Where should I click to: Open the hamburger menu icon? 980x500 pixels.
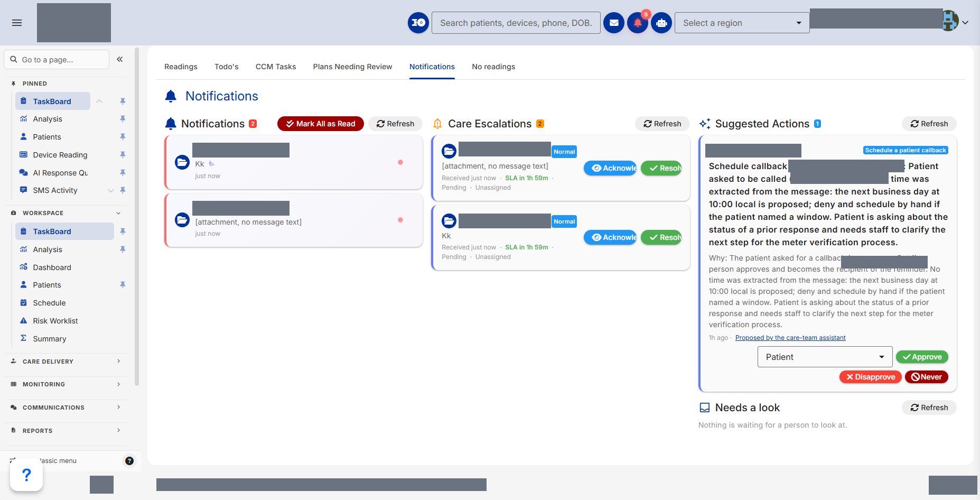pos(17,23)
